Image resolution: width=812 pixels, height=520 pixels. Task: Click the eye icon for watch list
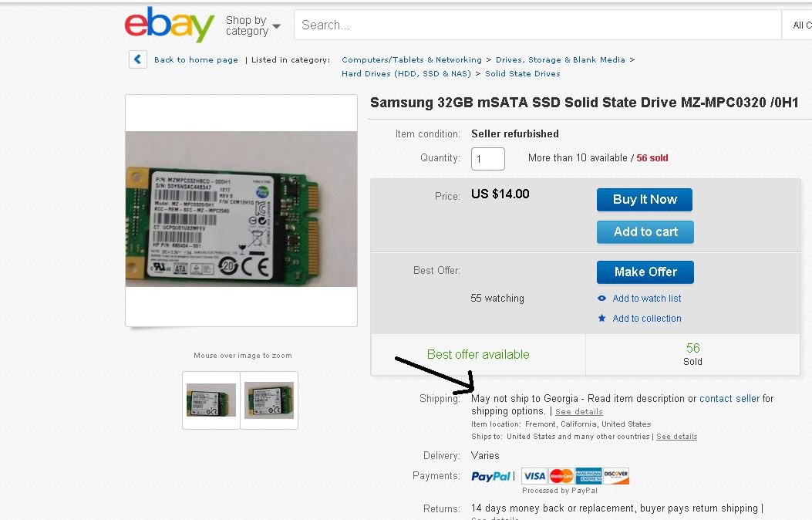tap(602, 299)
